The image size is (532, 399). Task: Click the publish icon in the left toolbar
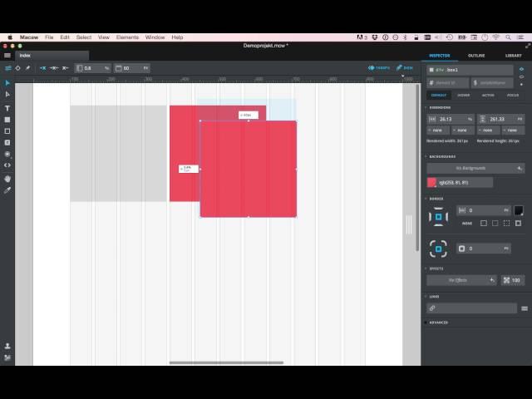coord(7,346)
